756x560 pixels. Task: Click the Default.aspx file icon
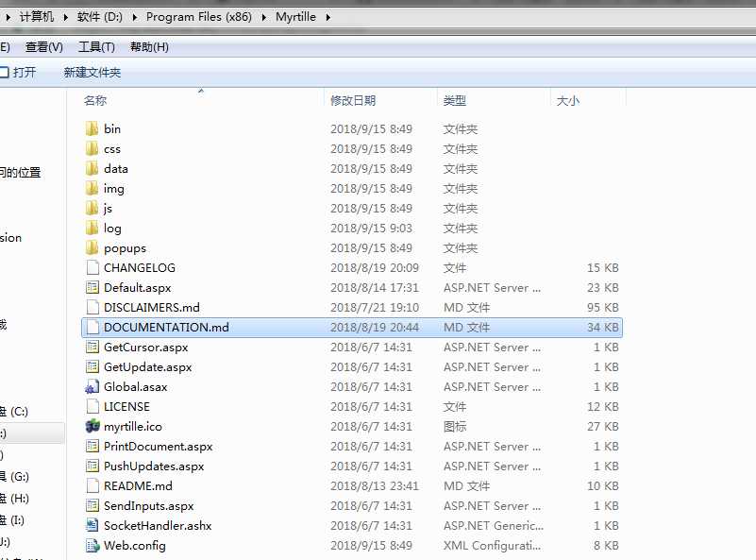[x=92, y=287]
